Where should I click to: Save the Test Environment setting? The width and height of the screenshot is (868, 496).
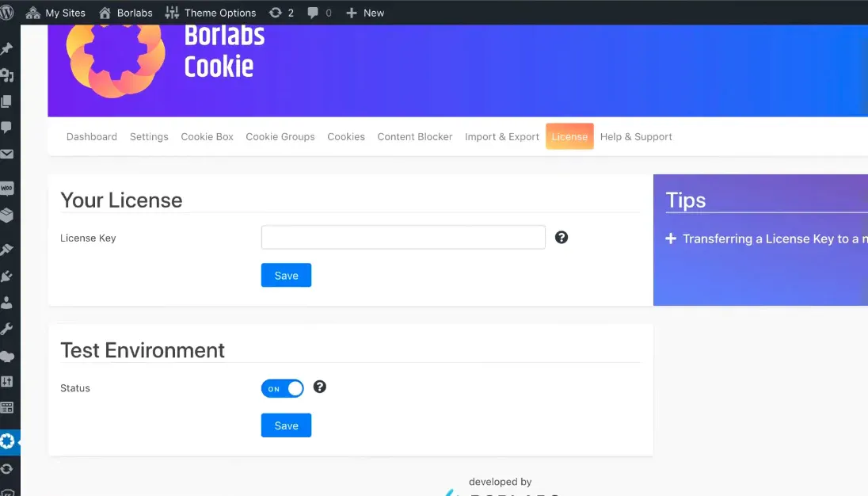point(286,425)
